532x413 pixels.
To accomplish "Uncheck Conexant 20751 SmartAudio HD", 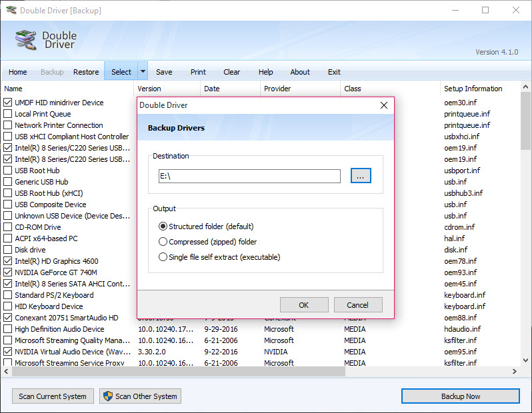I will (x=7, y=318).
